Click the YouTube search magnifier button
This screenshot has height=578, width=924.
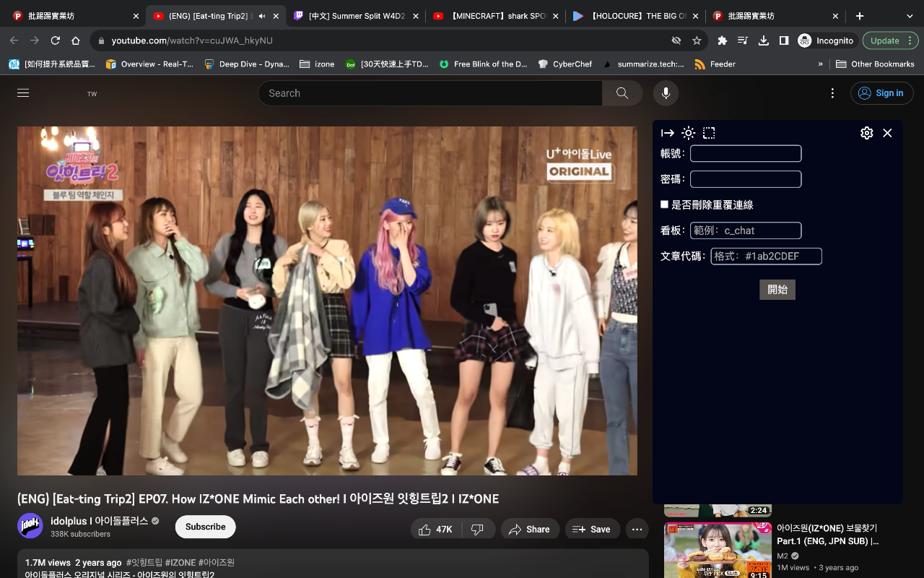tap(622, 93)
